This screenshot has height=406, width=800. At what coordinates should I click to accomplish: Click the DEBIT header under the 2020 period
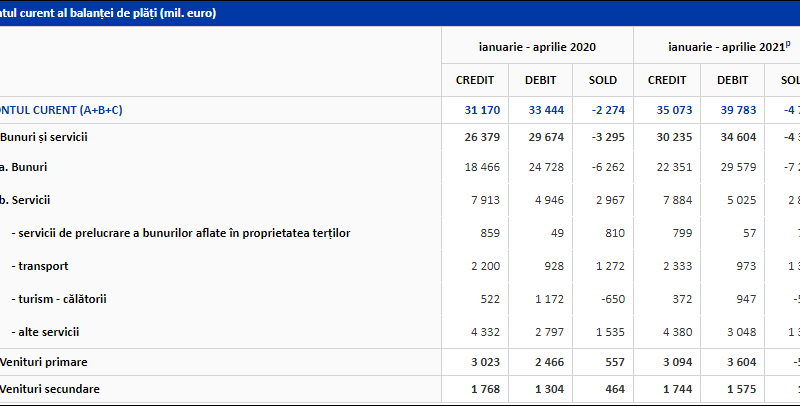click(x=540, y=80)
